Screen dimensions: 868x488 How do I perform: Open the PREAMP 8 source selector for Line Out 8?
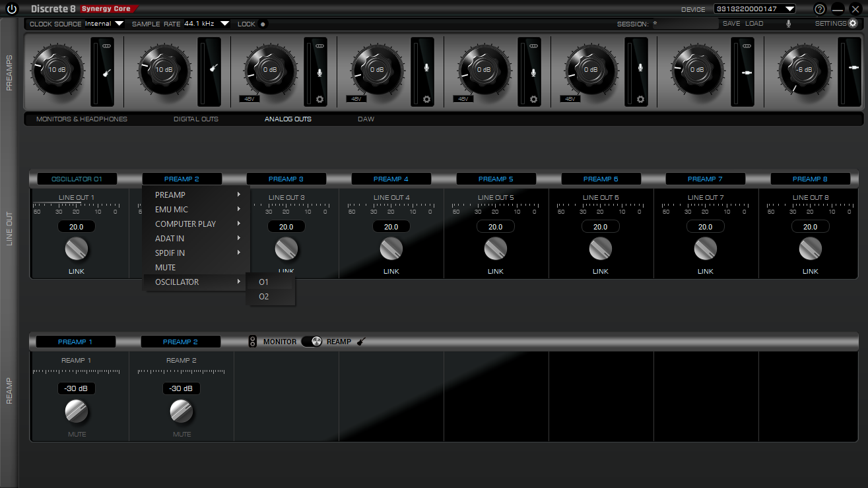pyautogui.click(x=810, y=179)
